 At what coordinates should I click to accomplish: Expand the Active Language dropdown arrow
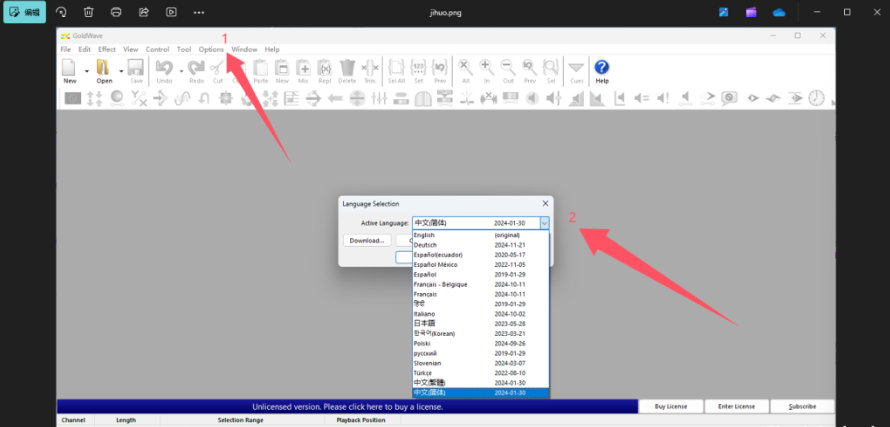(x=544, y=223)
